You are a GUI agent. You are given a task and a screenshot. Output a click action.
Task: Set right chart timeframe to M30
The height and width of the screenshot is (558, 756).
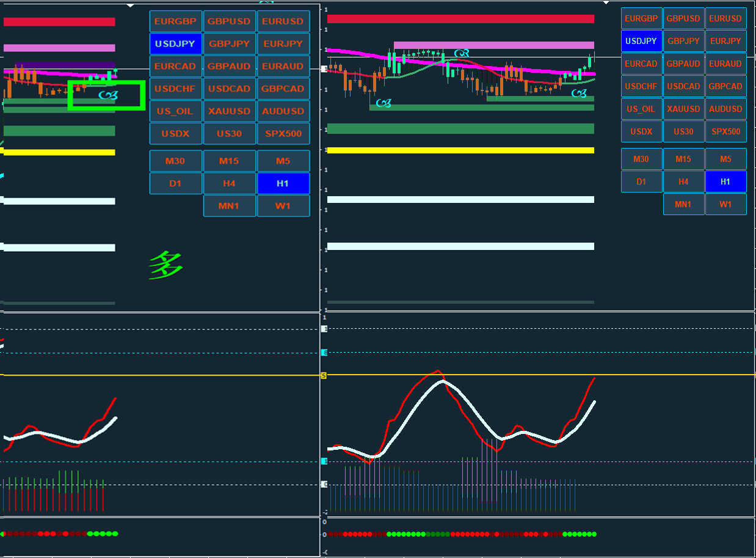(x=641, y=159)
